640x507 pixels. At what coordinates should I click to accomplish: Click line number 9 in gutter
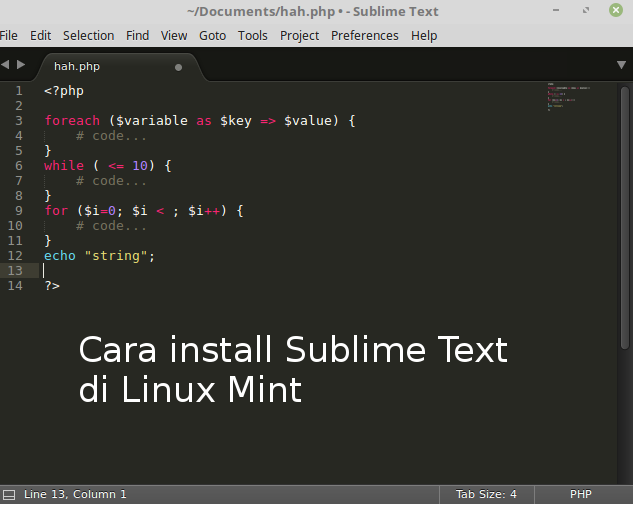click(19, 211)
